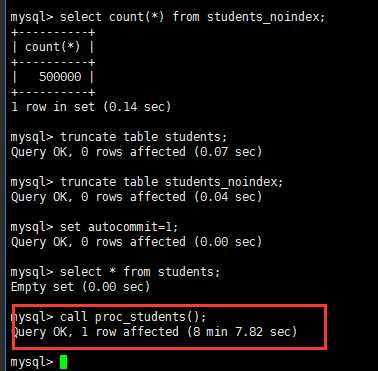
Task: Click the truncate table students_noindex; line
Action: (x=147, y=182)
